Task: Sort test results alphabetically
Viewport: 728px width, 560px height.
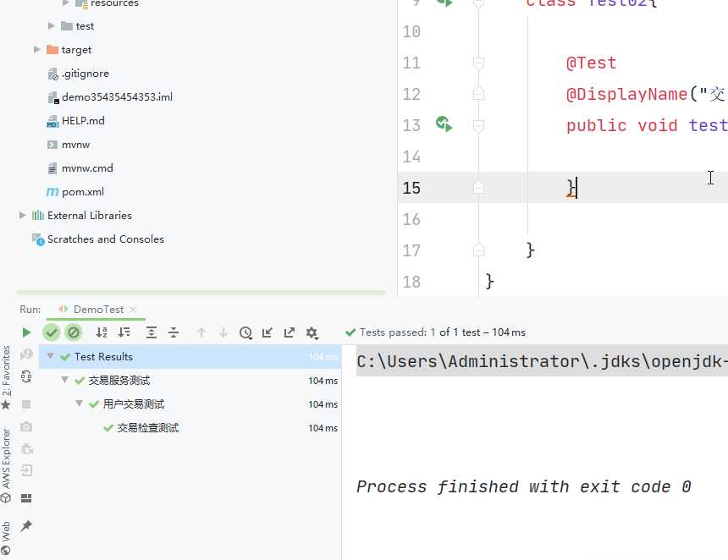Action: [102, 332]
